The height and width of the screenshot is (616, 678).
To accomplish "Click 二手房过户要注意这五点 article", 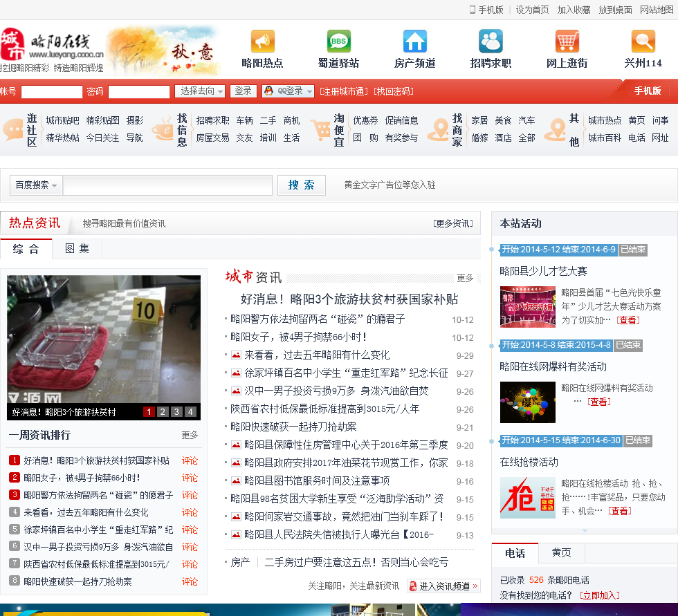I will pos(356,563).
